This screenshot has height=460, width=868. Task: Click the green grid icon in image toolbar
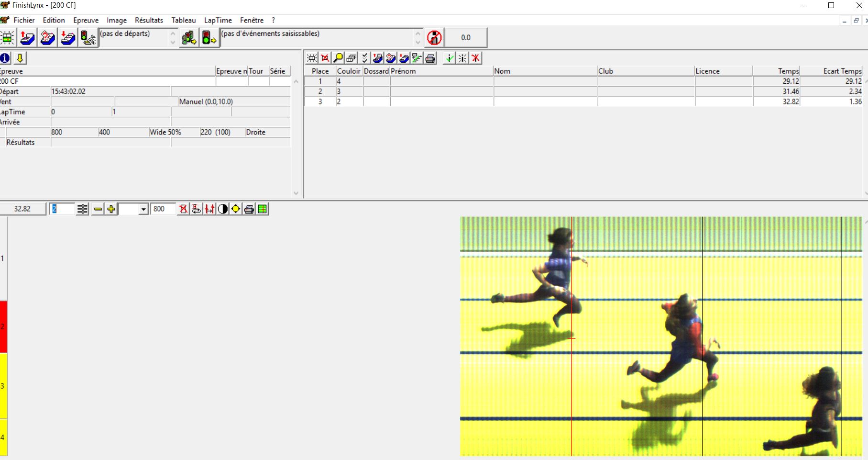tap(263, 209)
